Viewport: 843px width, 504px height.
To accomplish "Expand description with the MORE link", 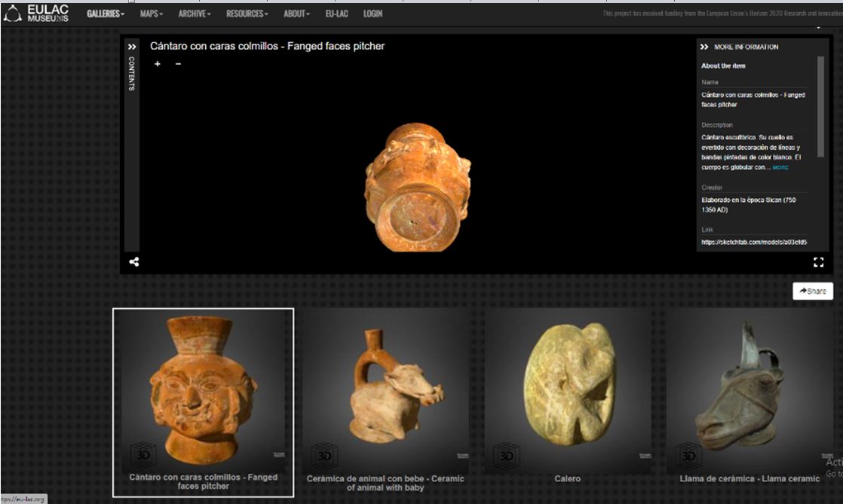I will point(780,167).
